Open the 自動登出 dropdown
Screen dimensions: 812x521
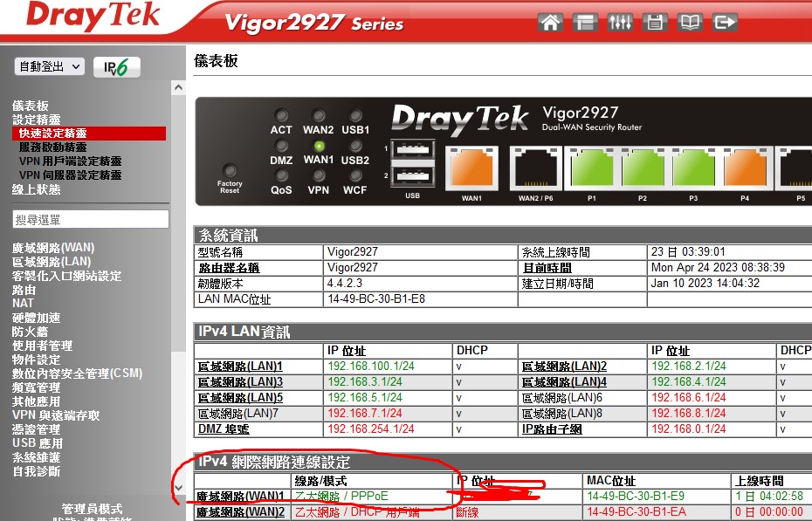tap(50, 67)
